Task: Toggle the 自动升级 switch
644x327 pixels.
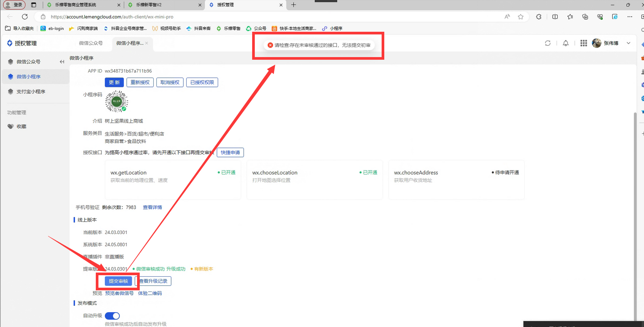Action: click(x=112, y=316)
